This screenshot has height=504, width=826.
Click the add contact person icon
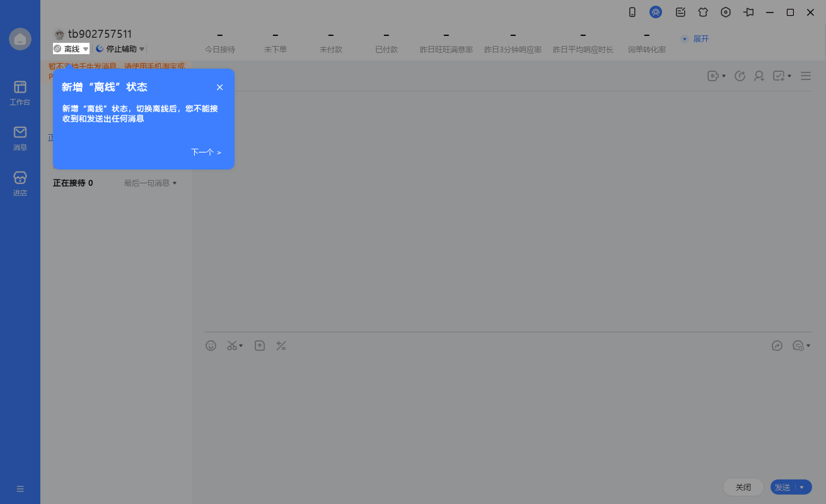(759, 76)
